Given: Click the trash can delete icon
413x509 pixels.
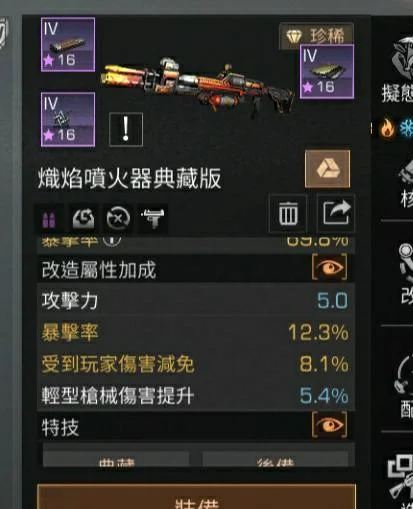Looking at the screenshot, I should click(288, 213).
